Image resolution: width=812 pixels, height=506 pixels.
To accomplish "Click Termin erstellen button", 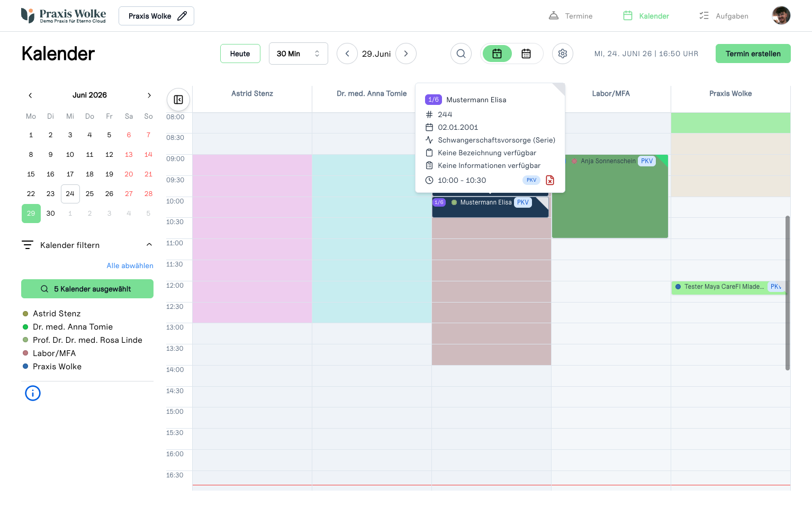I will [753, 54].
